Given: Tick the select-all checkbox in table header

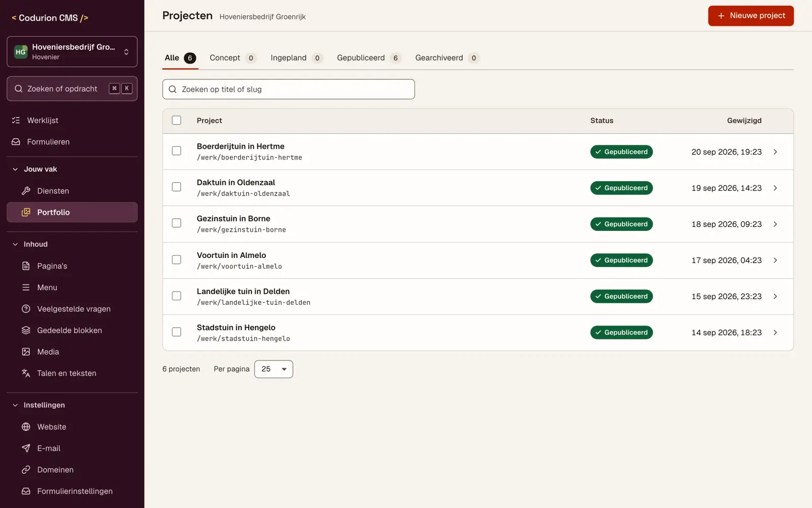Looking at the screenshot, I should (x=177, y=120).
